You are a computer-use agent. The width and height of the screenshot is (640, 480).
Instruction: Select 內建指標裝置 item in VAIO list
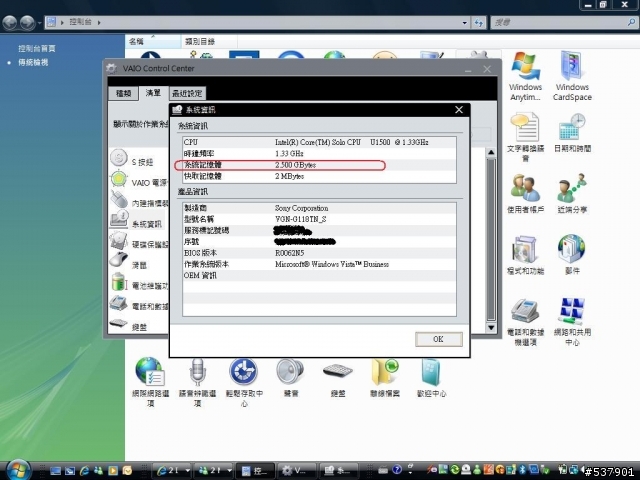[139, 202]
